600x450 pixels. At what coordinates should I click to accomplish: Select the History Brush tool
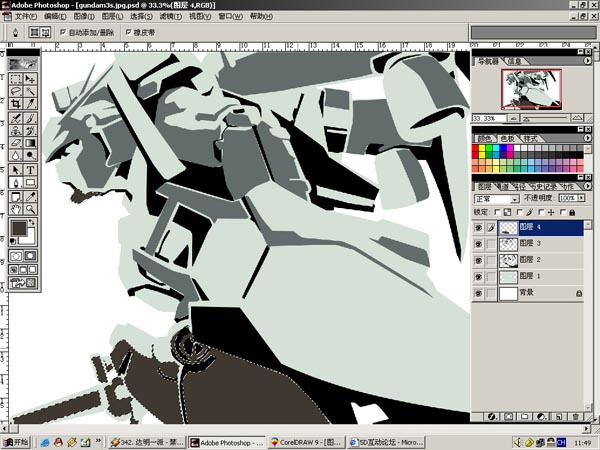coord(30,130)
